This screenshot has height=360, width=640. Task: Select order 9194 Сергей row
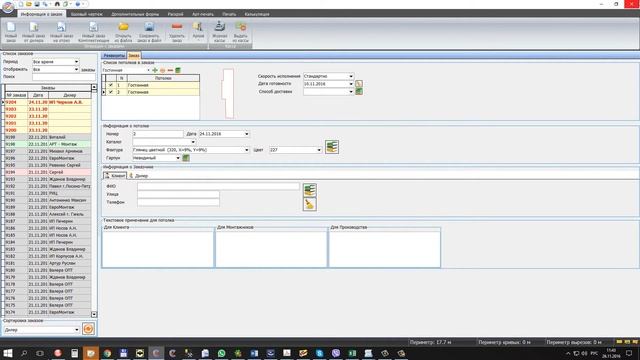pos(48,172)
